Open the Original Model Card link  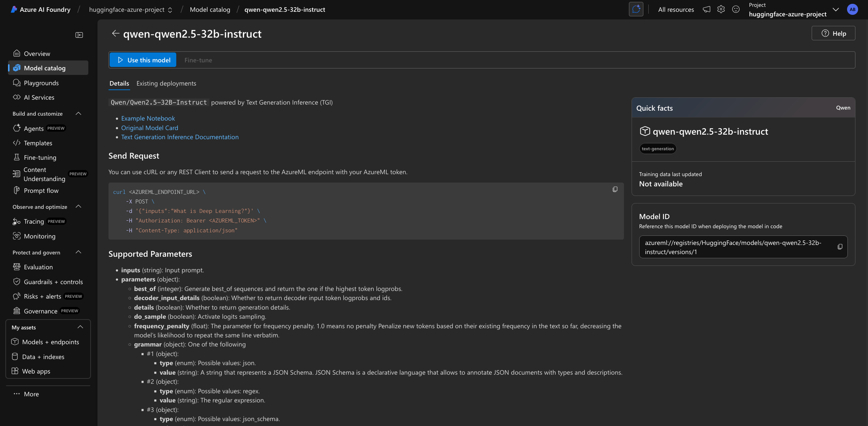150,128
